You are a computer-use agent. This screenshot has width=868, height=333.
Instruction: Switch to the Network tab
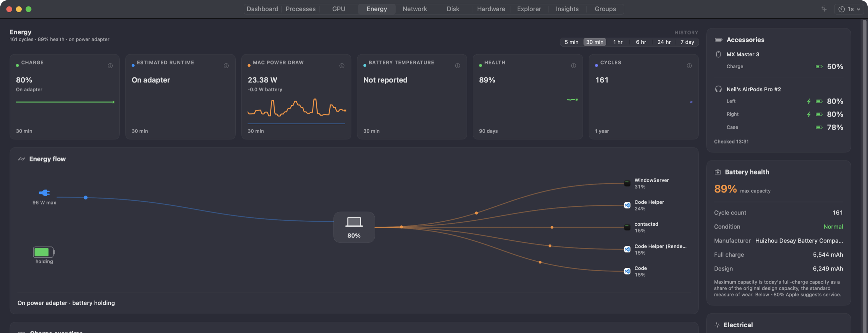[414, 9]
